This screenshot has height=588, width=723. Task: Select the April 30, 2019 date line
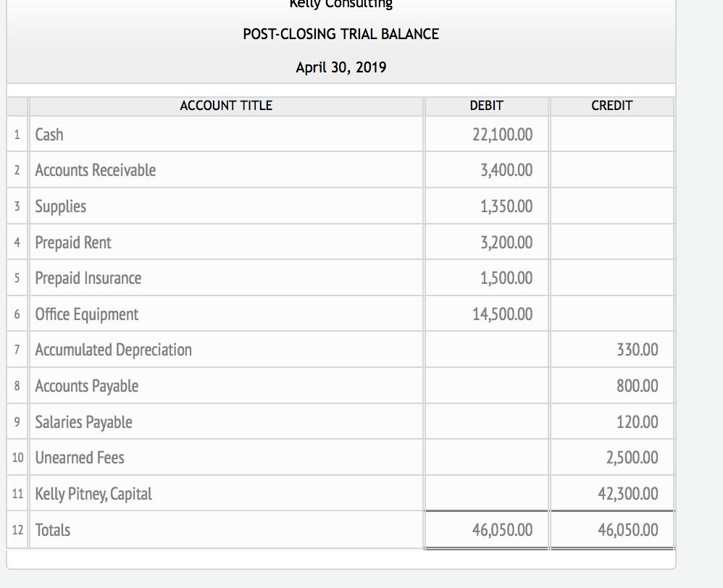[x=340, y=67]
